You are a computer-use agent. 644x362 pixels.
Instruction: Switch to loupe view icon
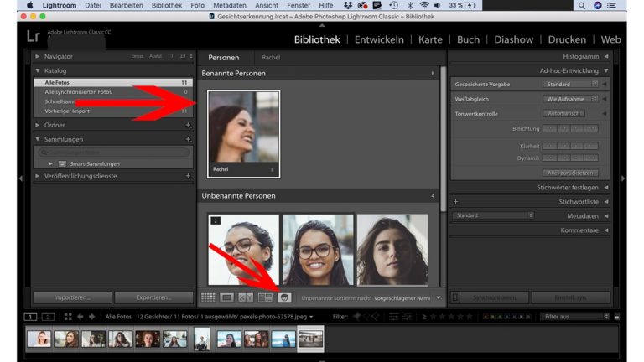(226, 297)
